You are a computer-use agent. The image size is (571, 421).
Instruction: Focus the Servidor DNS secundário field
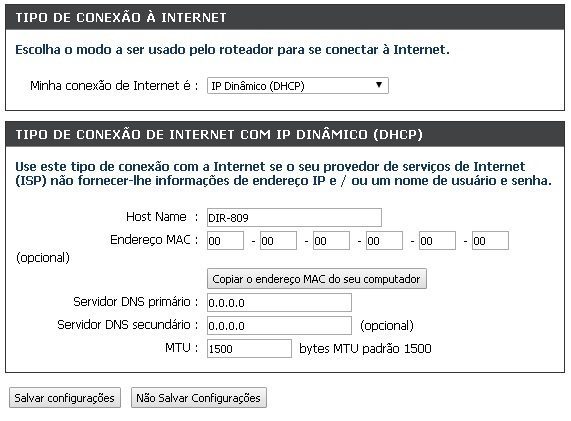[x=279, y=326]
